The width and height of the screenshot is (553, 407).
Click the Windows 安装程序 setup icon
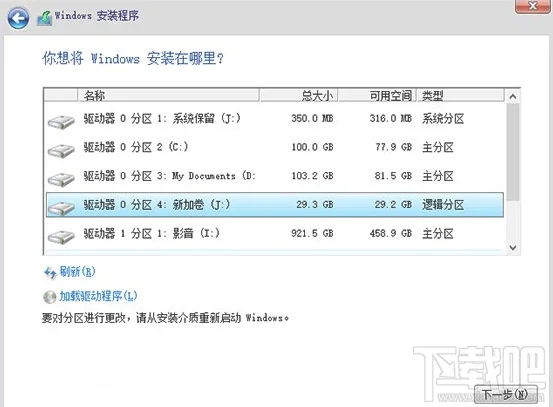coord(44,18)
